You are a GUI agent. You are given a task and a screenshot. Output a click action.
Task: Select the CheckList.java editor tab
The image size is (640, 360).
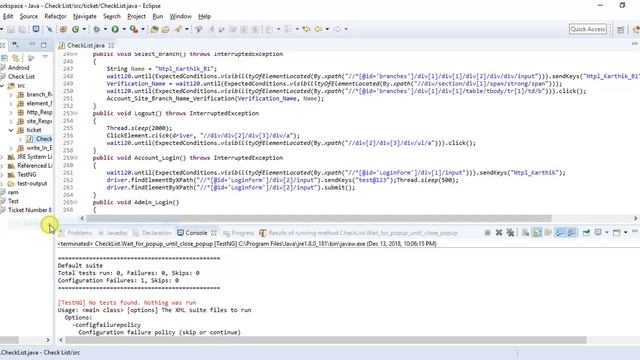tap(86, 45)
